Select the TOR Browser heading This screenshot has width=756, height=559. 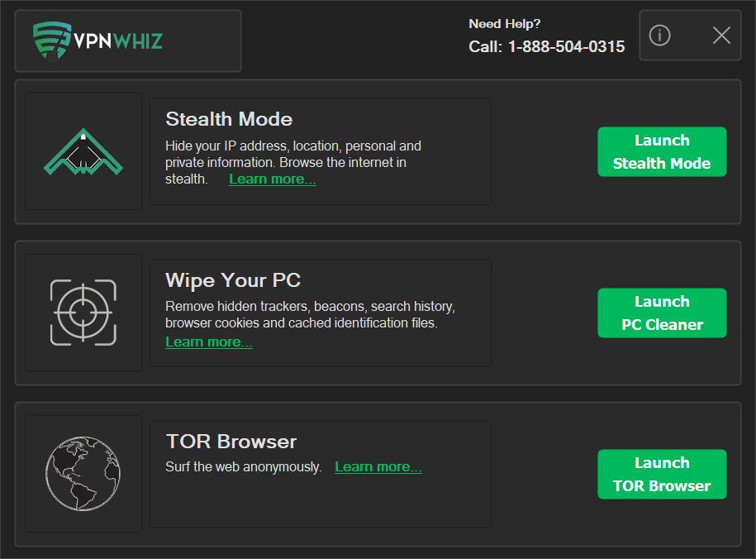231,442
